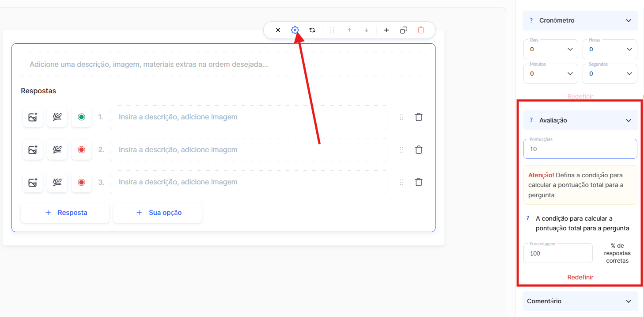Click the Sua opção button
644x317 pixels.
158,213
